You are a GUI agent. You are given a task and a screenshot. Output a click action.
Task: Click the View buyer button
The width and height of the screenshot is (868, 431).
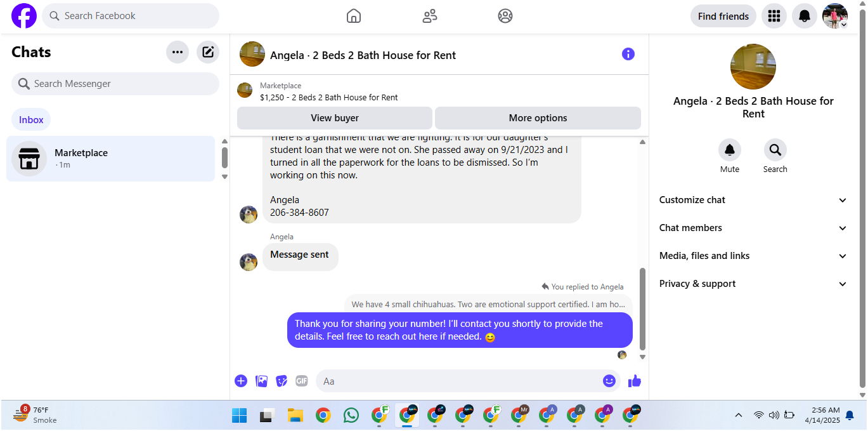point(335,118)
